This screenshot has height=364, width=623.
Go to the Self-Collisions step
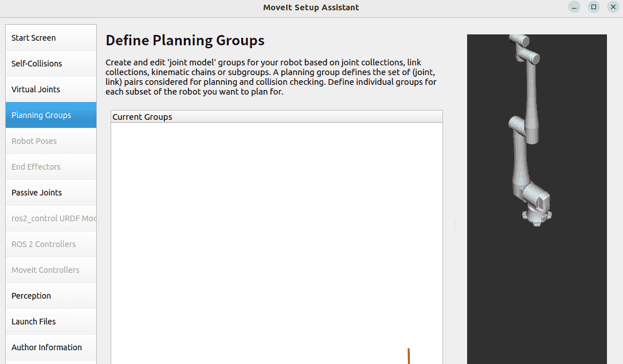coord(51,64)
